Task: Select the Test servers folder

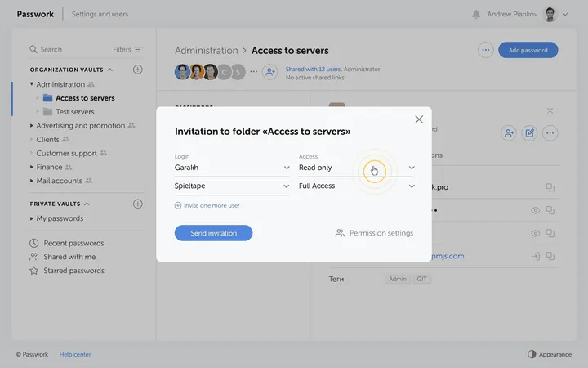Action: point(75,112)
